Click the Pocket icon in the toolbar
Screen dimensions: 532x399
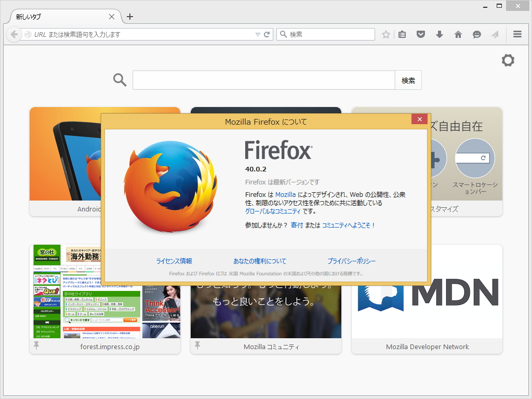click(421, 34)
